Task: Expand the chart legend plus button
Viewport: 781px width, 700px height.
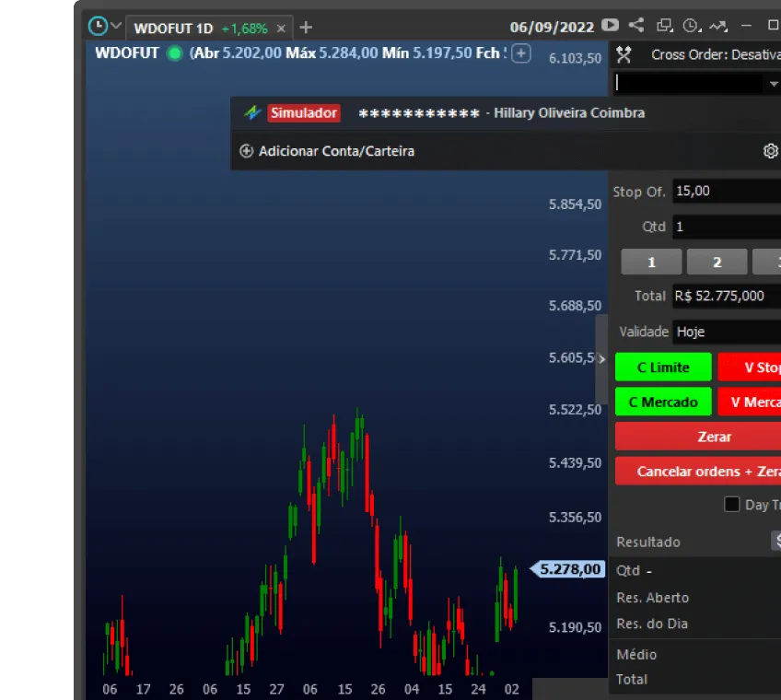Action: click(521, 53)
